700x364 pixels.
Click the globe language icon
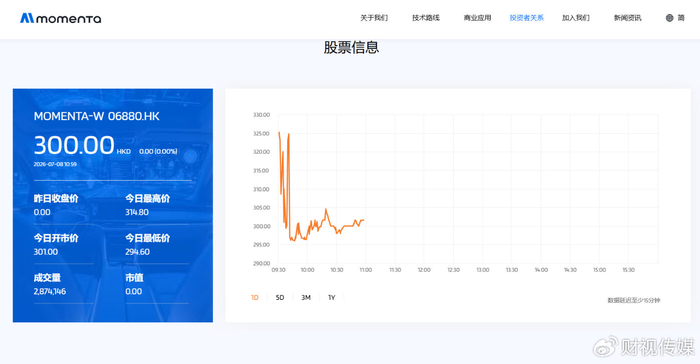click(x=669, y=18)
